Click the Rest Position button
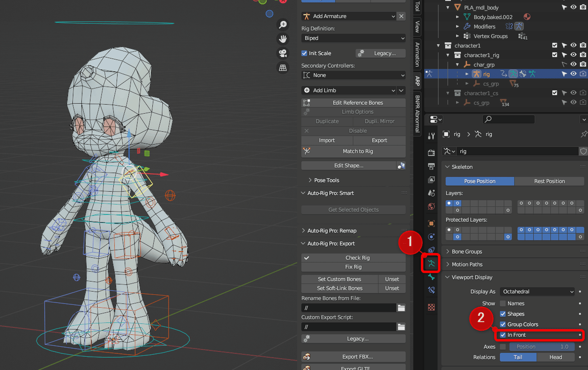The height and width of the screenshot is (370, 588). 549,181
